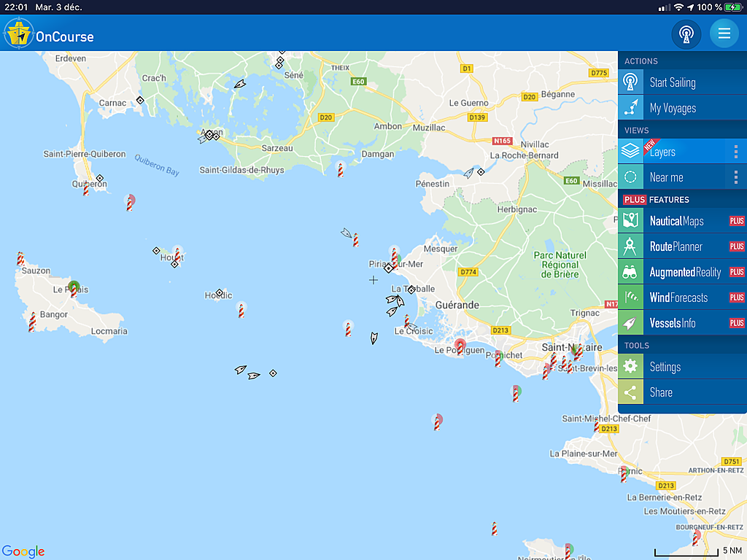Select the lighthouse near Saint-Michel-Chef-Chef
This screenshot has height=560, width=747.
597,424
